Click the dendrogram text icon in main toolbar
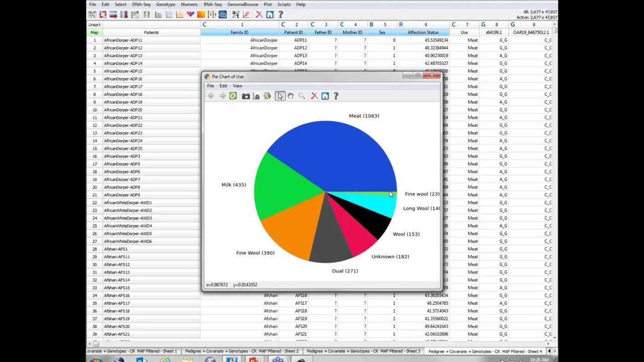 point(235,15)
